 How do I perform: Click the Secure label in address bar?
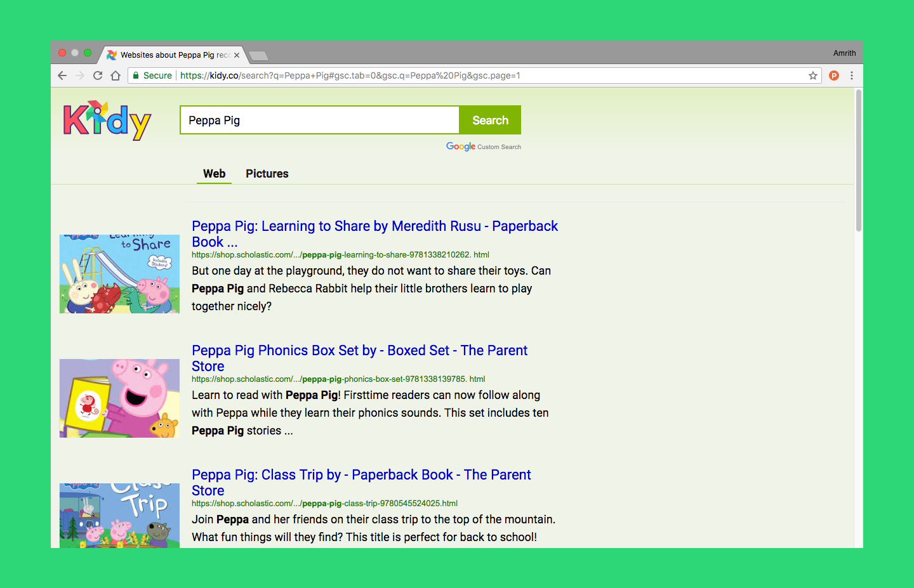click(157, 75)
